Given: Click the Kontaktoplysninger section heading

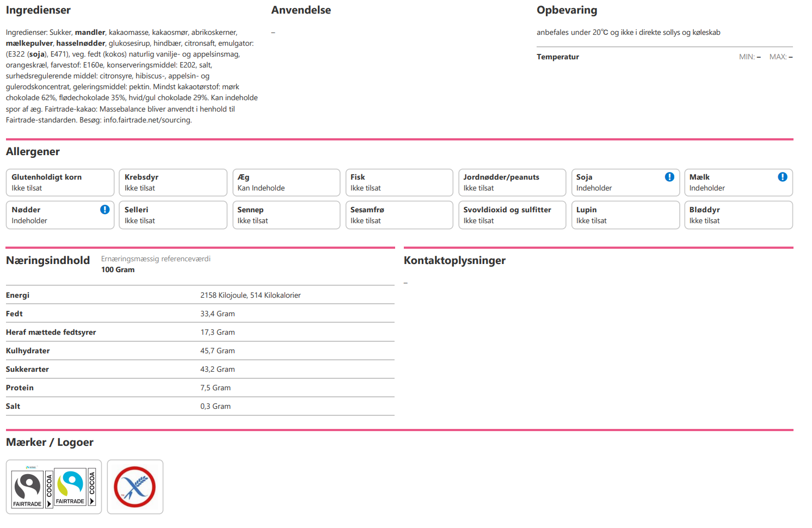Looking at the screenshot, I should click(x=454, y=261).
